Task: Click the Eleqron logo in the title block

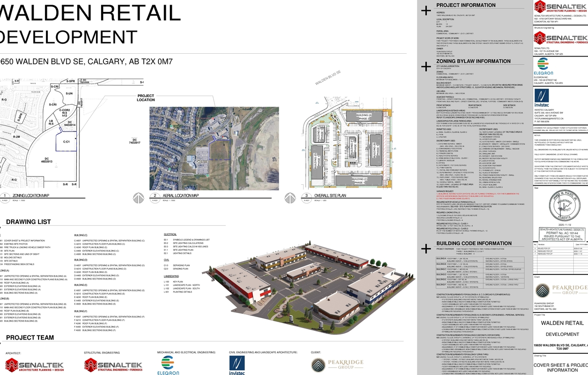Action: pos(543,67)
